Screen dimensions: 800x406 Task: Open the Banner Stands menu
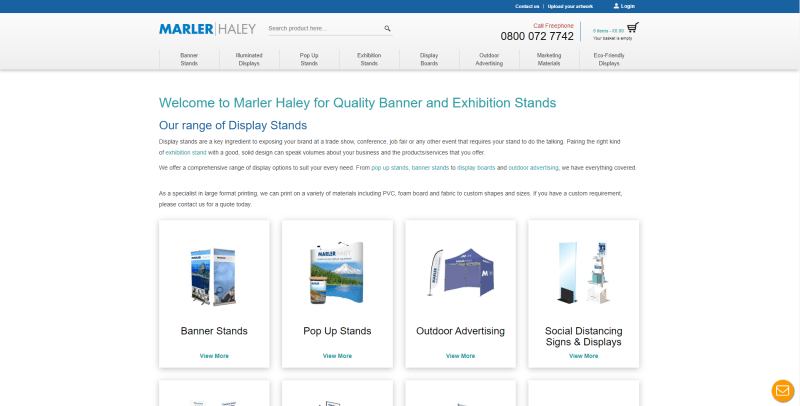(x=189, y=59)
